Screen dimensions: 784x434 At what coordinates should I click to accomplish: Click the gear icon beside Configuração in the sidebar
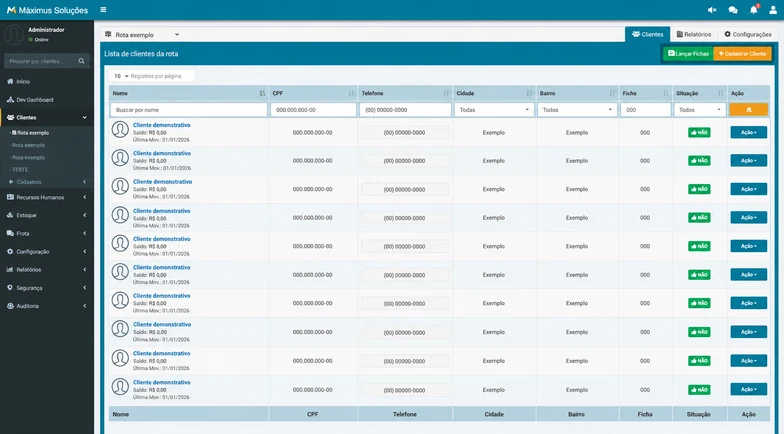point(10,252)
